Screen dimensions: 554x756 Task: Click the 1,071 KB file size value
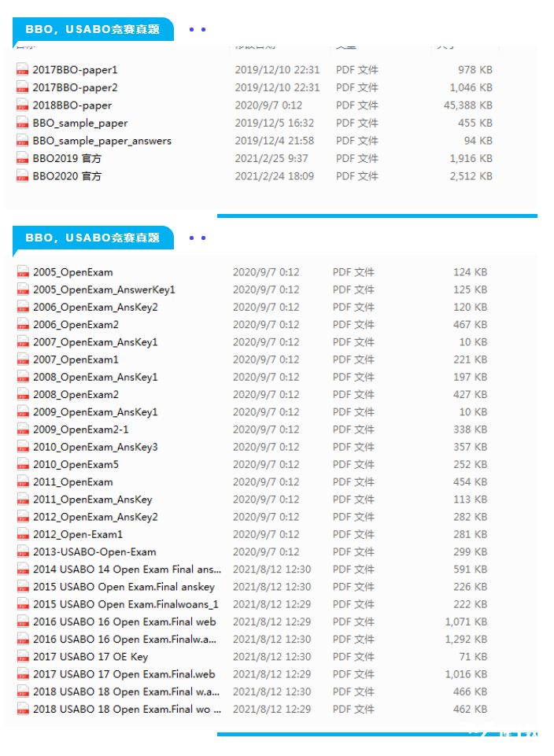[x=466, y=622]
